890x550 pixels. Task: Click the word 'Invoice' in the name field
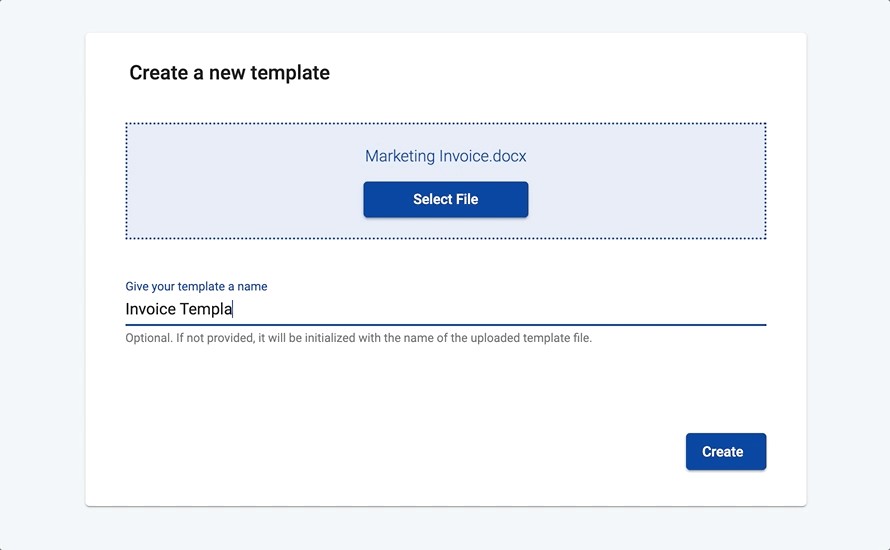click(x=150, y=309)
